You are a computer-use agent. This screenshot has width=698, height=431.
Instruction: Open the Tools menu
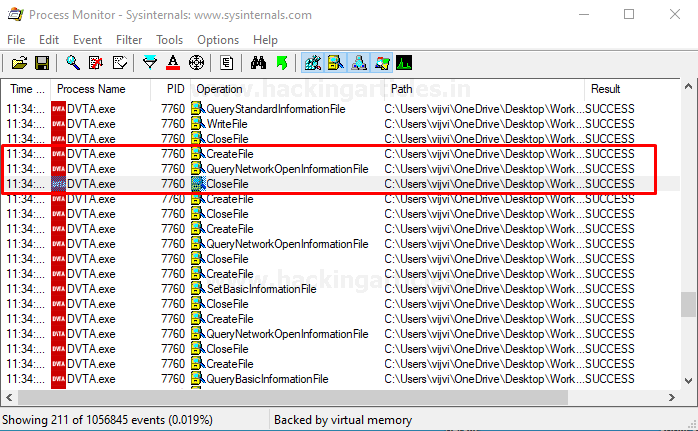[x=170, y=40]
